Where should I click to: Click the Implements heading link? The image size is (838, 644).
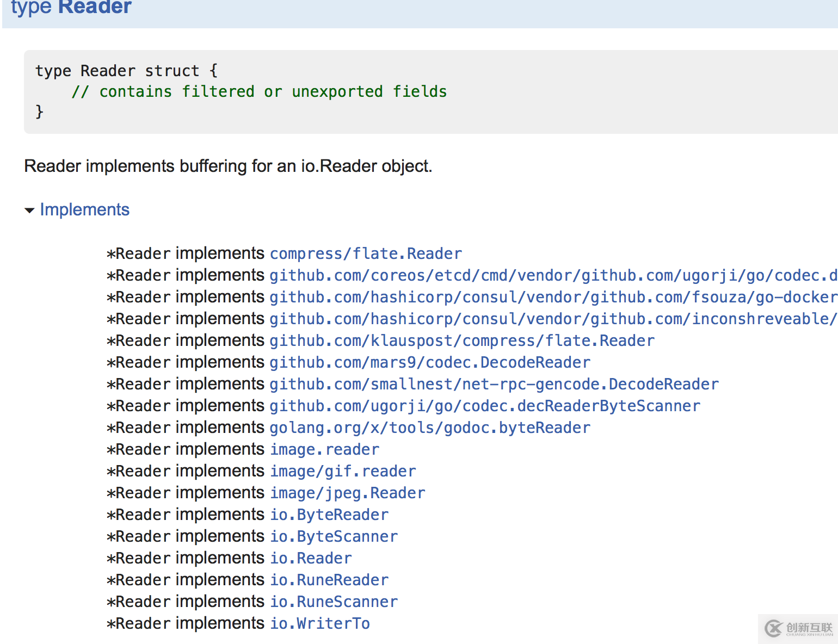click(84, 210)
